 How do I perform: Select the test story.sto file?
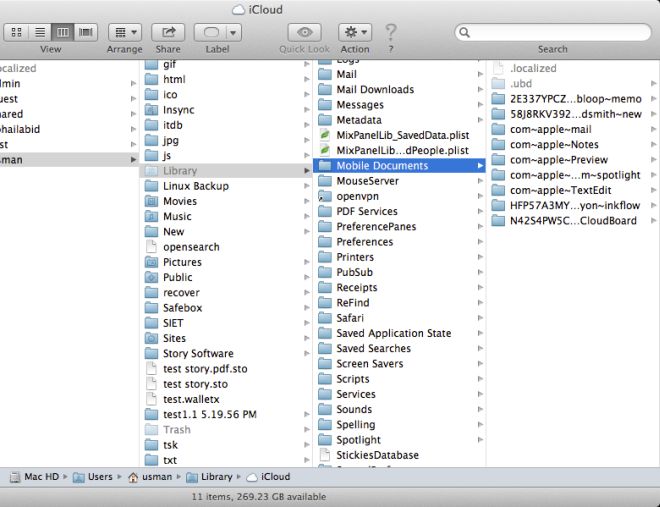(225, 384)
